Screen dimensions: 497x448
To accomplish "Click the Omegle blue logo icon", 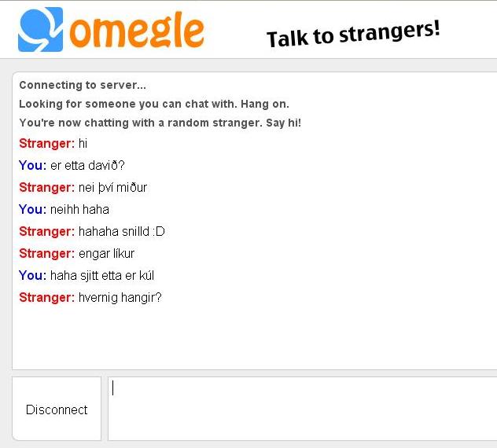I will (x=40, y=29).
